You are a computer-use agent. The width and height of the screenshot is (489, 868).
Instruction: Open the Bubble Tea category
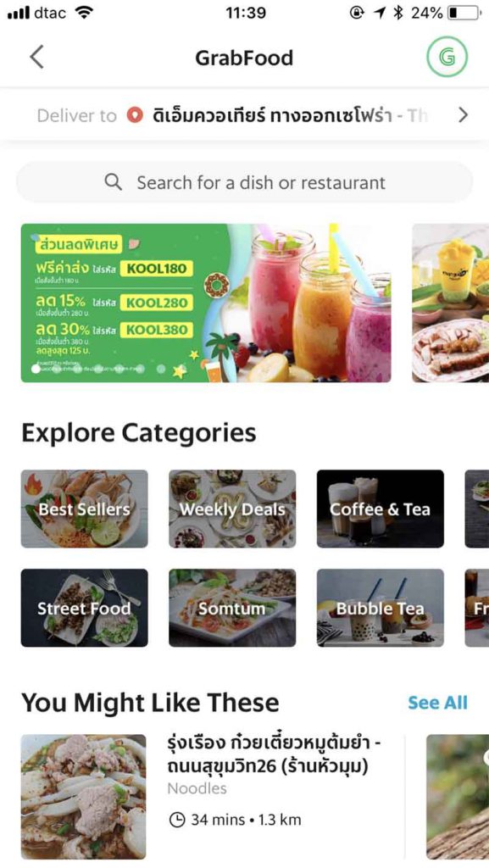pos(380,608)
